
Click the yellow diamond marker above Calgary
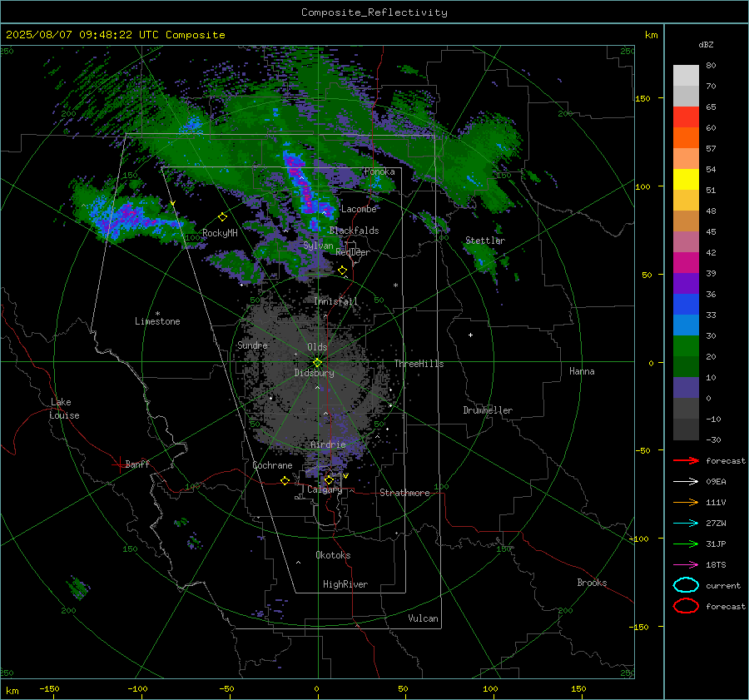[329, 479]
